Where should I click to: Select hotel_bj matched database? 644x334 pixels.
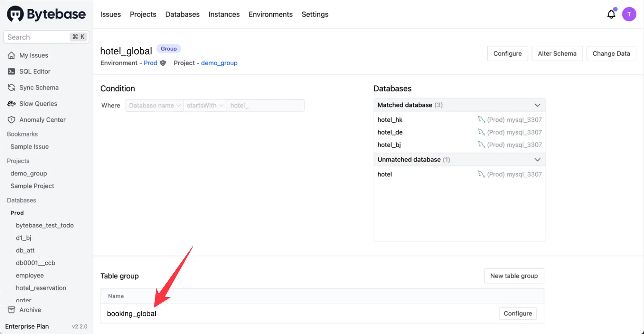point(389,145)
